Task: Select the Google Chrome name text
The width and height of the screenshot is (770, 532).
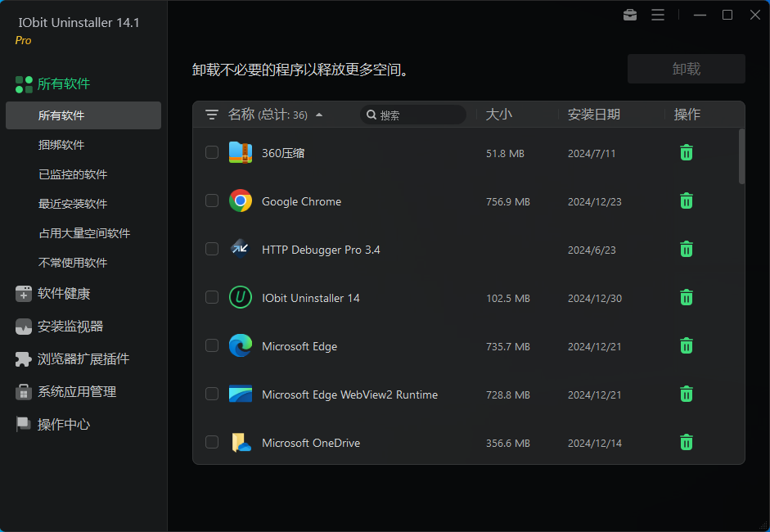Action: 301,201
